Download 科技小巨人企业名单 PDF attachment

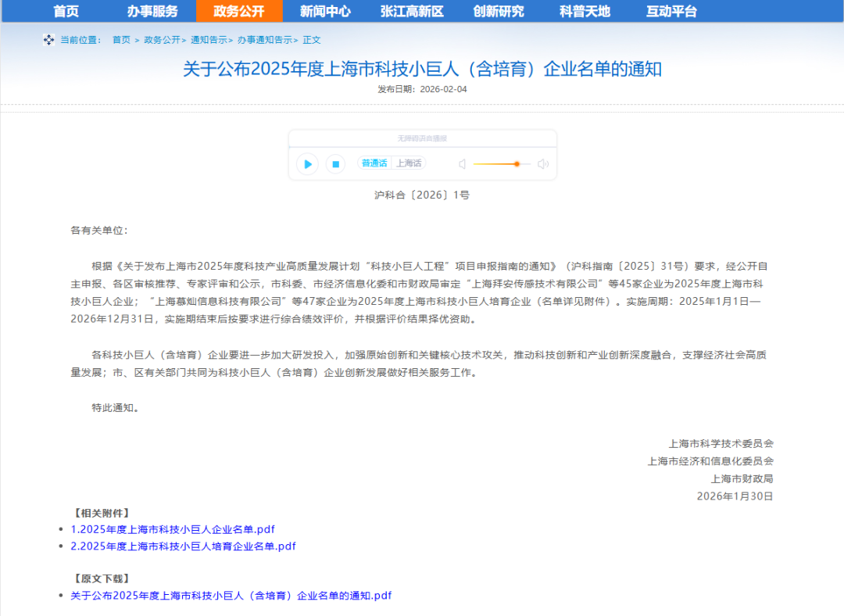point(173,529)
